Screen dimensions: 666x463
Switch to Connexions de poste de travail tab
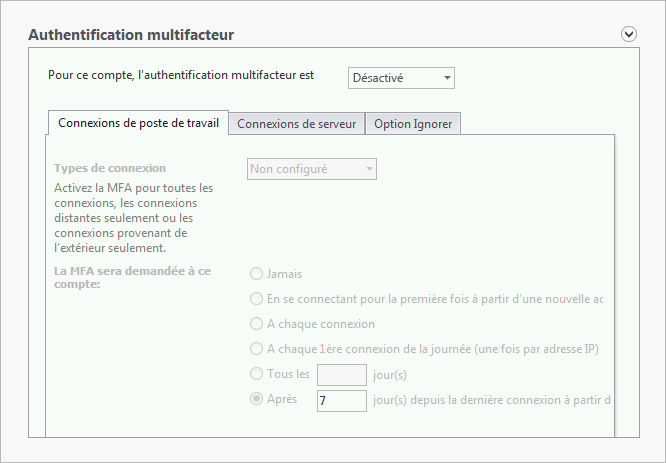click(138, 123)
